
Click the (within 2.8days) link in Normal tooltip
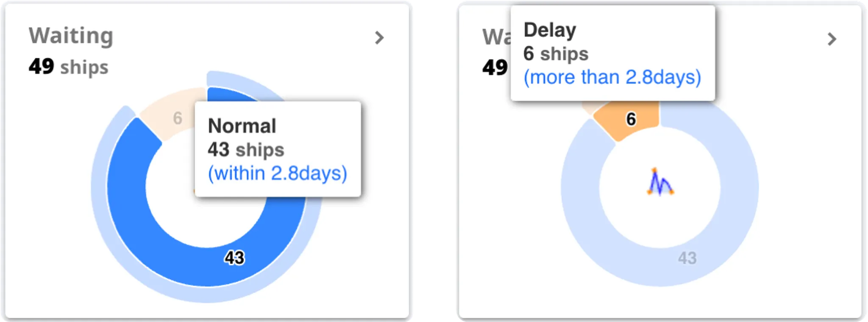278,174
